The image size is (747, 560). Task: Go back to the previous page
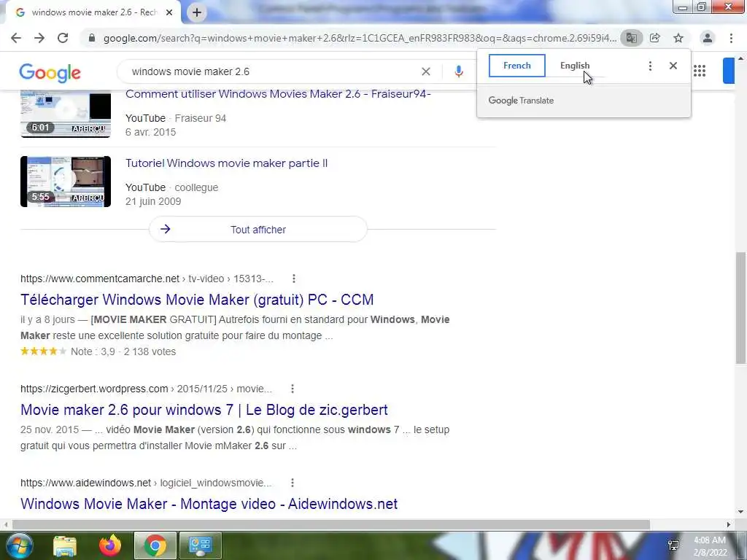click(16, 38)
